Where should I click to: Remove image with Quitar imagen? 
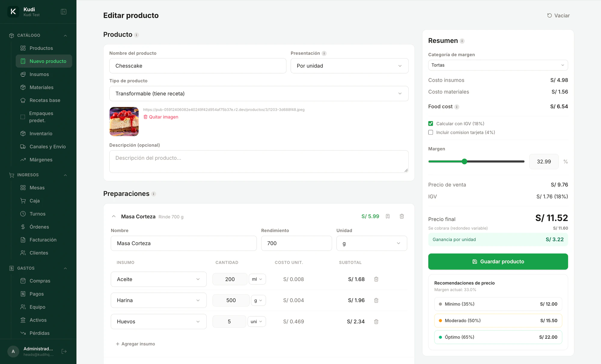[161, 117]
